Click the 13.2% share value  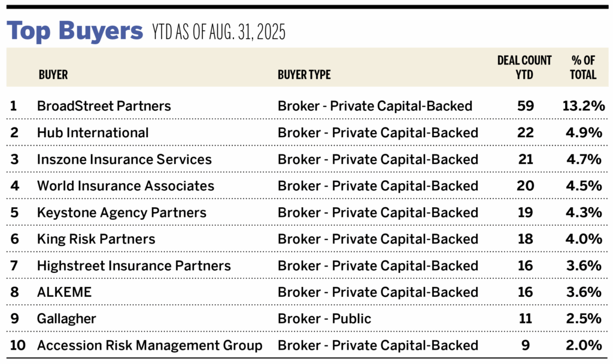click(x=582, y=106)
